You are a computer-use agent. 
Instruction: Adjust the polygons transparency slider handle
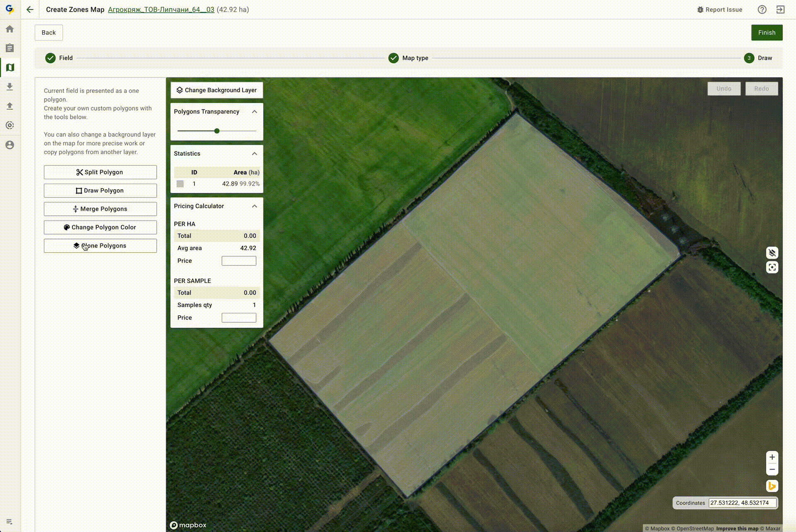click(x=217, y=131)
